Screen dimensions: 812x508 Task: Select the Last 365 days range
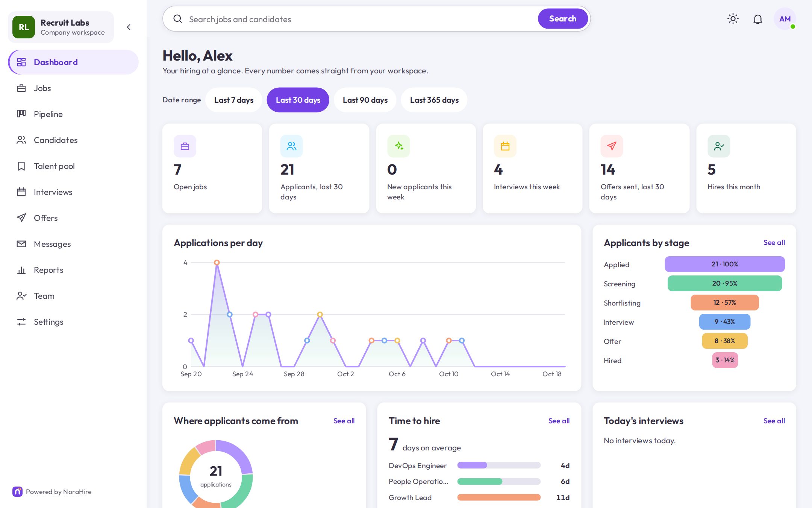pyautogui.click(x=434, y=100)
